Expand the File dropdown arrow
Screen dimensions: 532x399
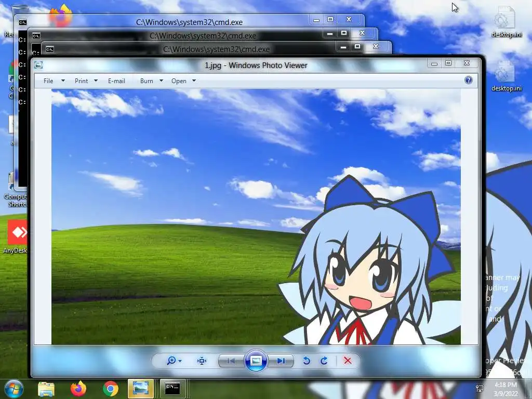pyautogui.click(x=63, y=81)
